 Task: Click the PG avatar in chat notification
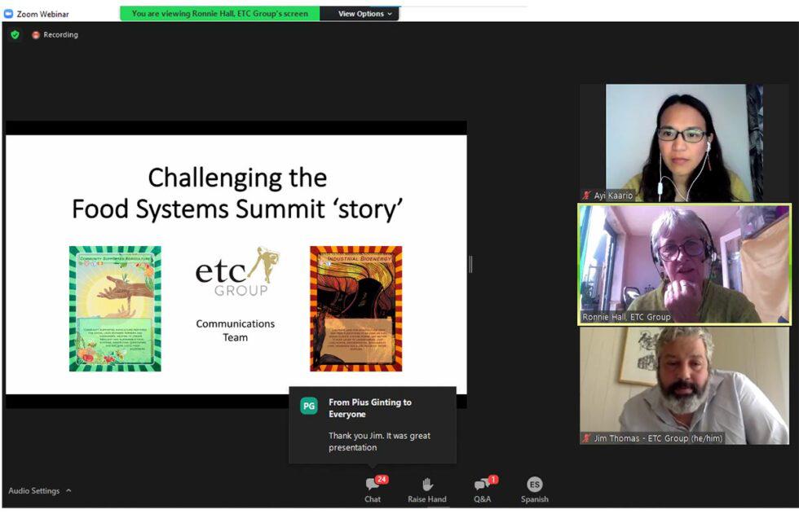308,406
